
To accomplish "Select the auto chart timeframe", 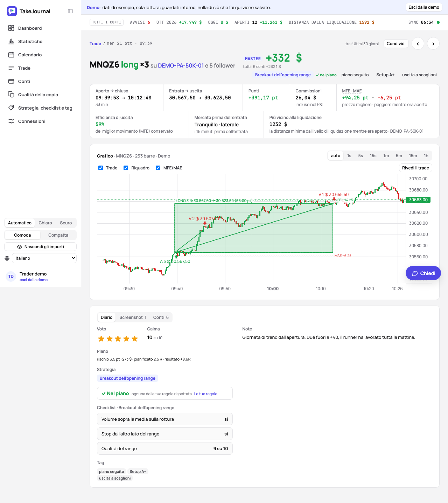I will click(336, 156).
